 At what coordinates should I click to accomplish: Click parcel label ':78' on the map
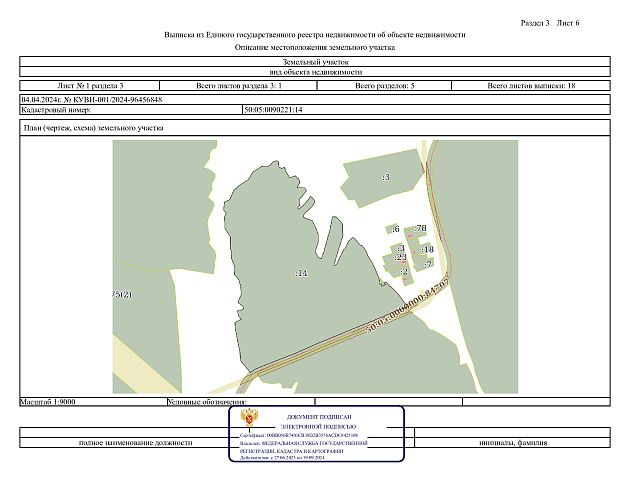(x=420, y=228)
